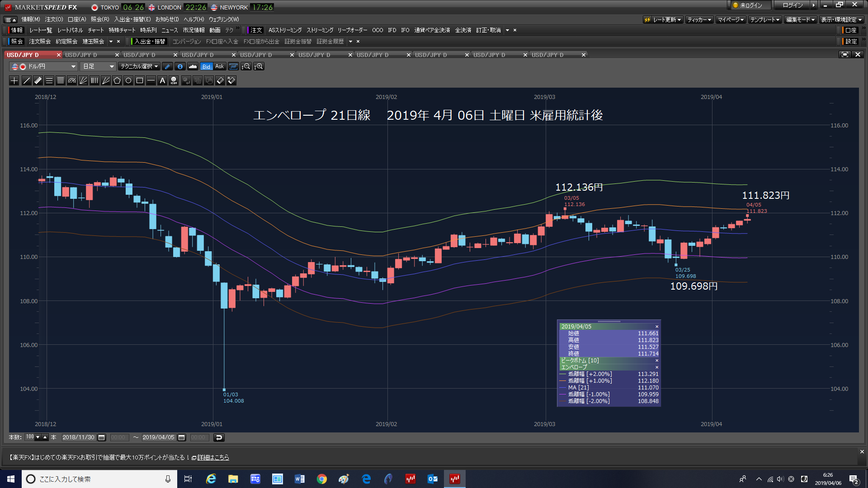
Task: Open the 情報(M) menu
Action: (x=31, y=19)
